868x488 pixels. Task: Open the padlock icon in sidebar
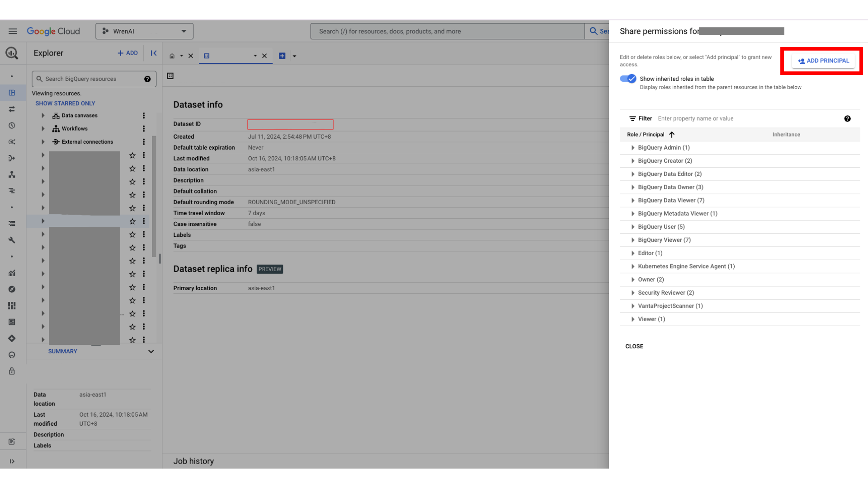pyautogui.click(x=12, y=371)
